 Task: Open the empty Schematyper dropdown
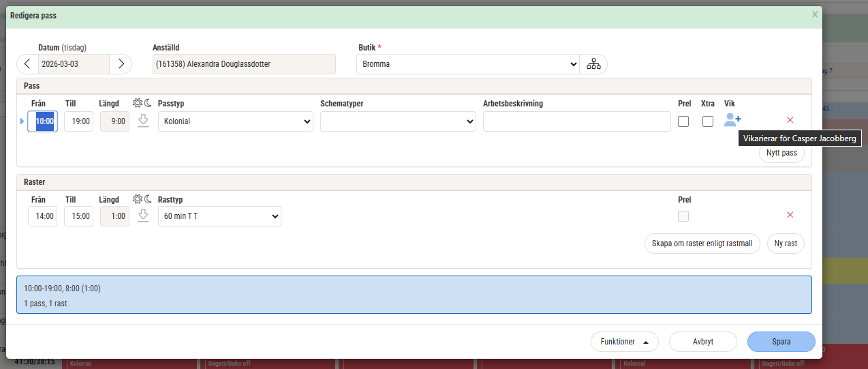(x=398, y=121)
